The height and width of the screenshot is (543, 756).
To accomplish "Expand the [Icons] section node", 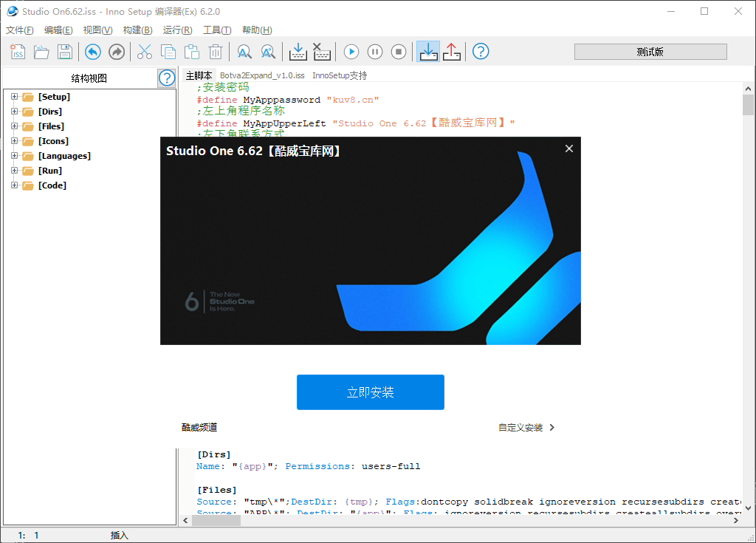I will (x=15, y=141).
